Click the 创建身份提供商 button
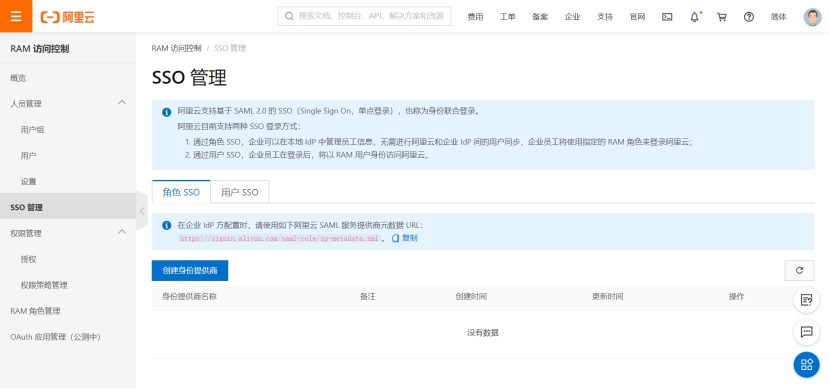Viewport: 830px width, 389px height. [190, 270]
